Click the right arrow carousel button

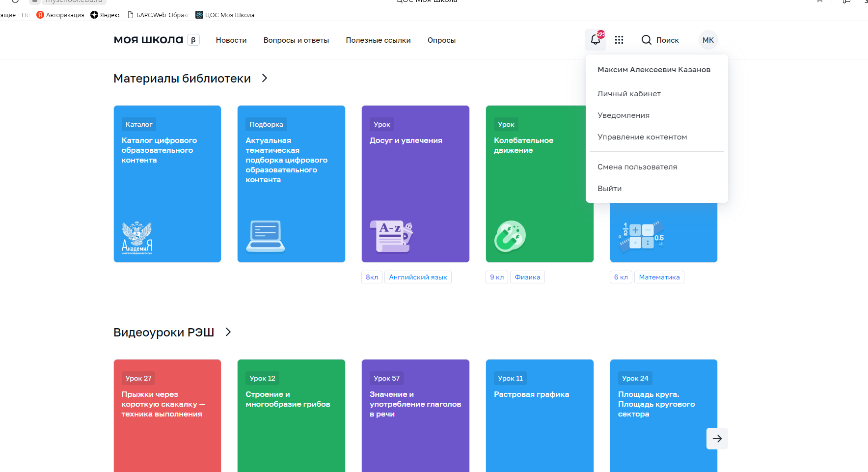[x=717, y=439]
